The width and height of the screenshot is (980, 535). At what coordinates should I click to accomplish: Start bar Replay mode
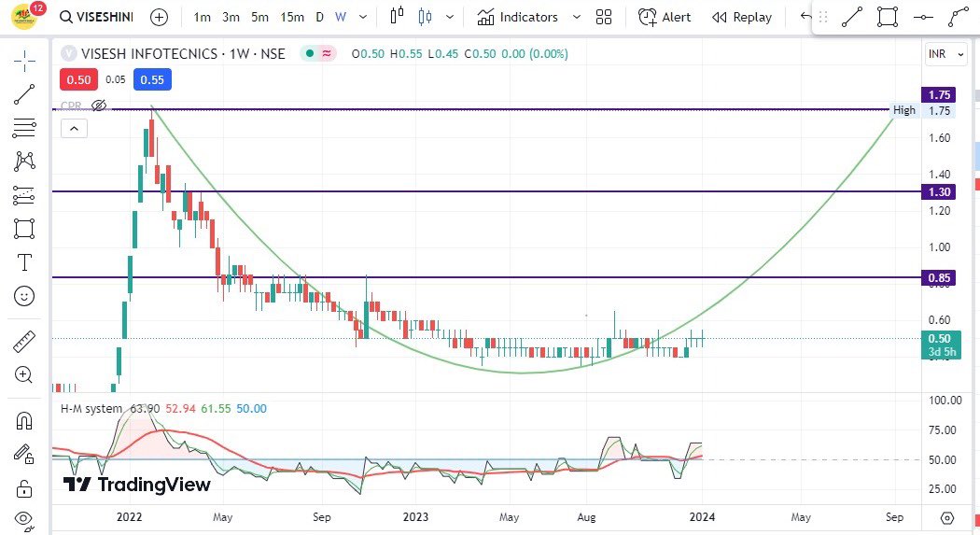(742, 17)
